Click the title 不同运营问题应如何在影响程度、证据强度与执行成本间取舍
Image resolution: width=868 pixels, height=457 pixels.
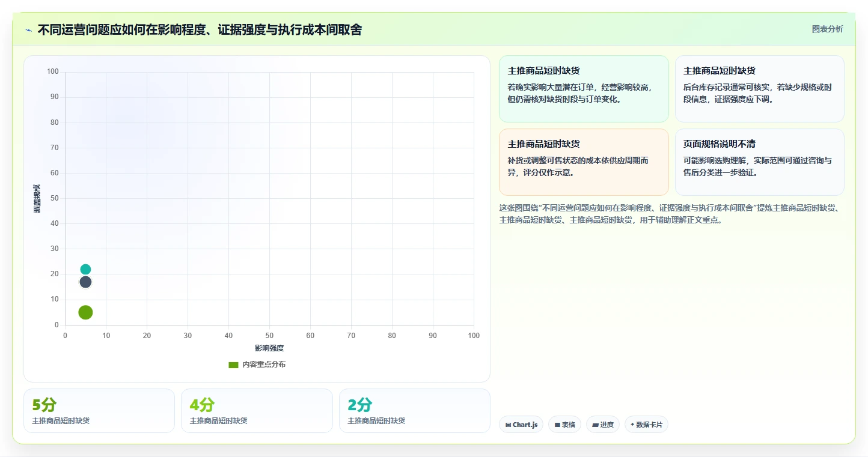coord(200,30)
